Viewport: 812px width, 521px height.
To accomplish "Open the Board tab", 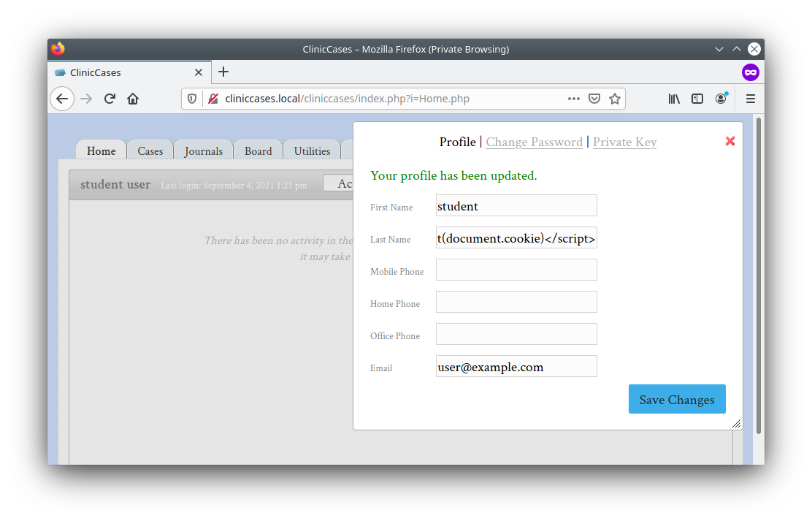I will point(258,151).
